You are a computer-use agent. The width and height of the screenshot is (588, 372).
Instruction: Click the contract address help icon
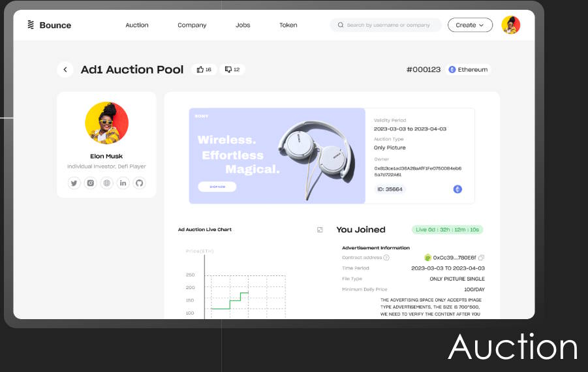tap(386, 258)
